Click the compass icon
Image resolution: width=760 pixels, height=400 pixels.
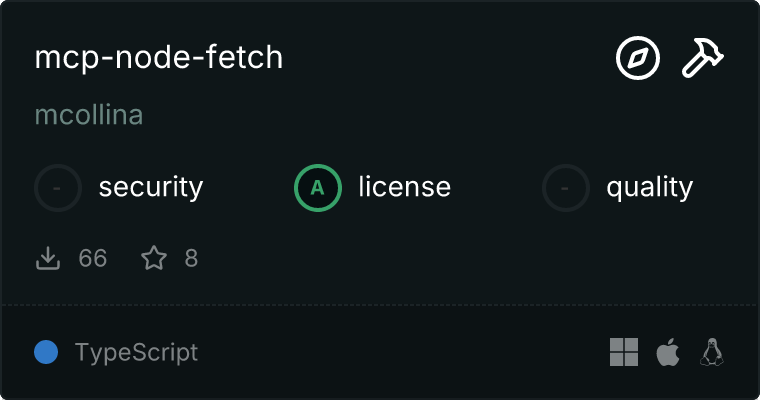(x=638, y=59)
